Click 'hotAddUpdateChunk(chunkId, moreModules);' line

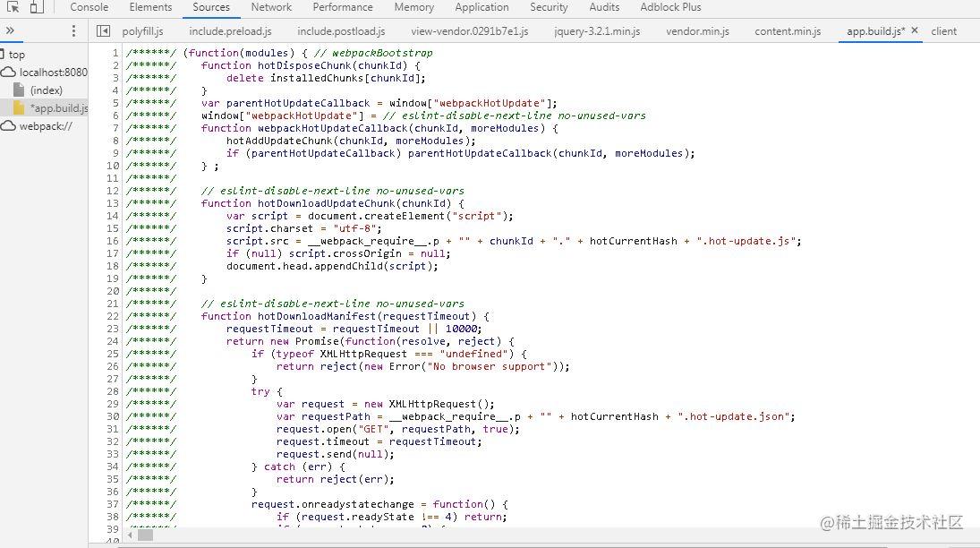pos(351,141)
